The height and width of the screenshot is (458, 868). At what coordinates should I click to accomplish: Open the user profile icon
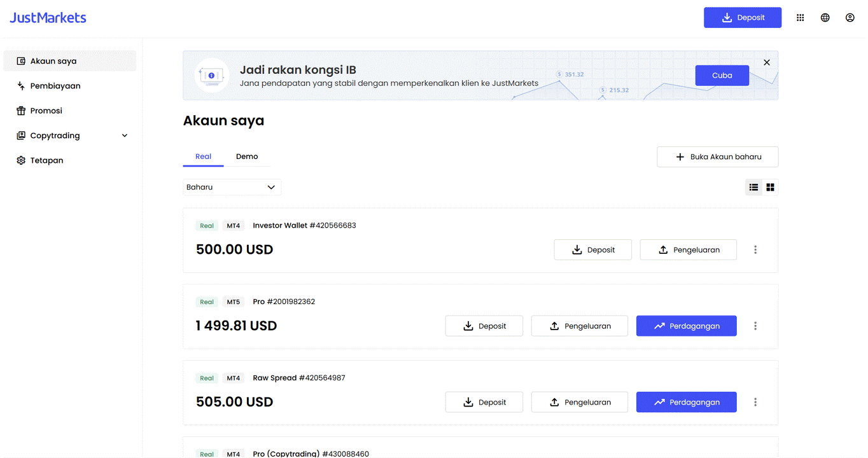tap(850, 18)
